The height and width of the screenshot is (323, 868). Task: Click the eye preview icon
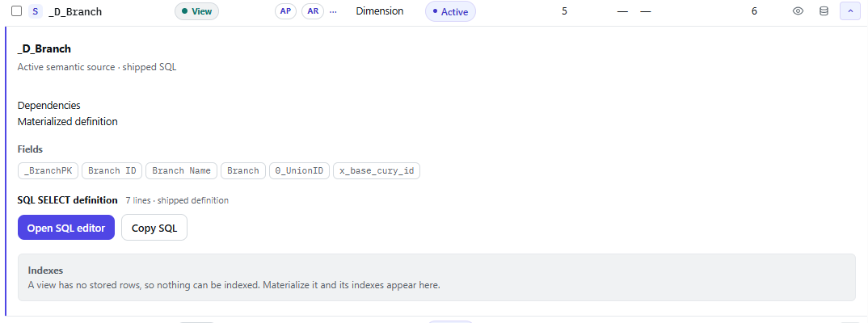(x=798, y=11)
